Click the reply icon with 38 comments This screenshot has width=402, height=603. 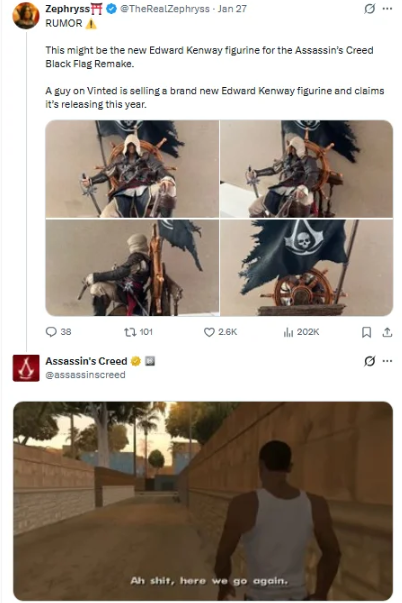click(51, 332)
